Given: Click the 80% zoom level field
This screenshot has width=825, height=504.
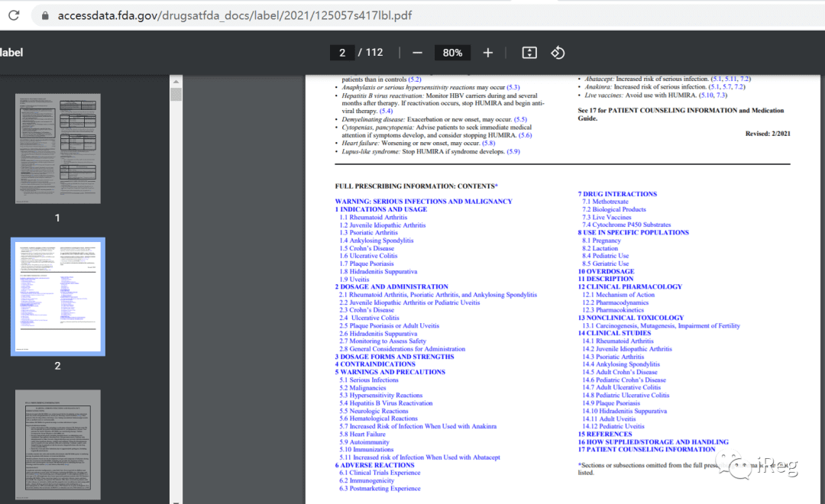Looking at the screenshot, I should pyautogui.click(x=452, y=53).
